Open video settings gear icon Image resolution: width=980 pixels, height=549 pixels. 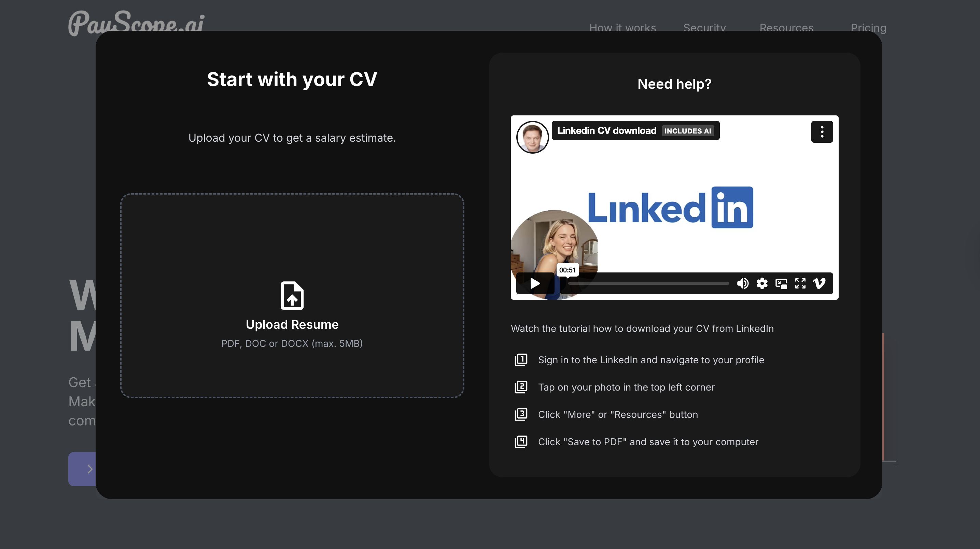(x=761, y=283)
